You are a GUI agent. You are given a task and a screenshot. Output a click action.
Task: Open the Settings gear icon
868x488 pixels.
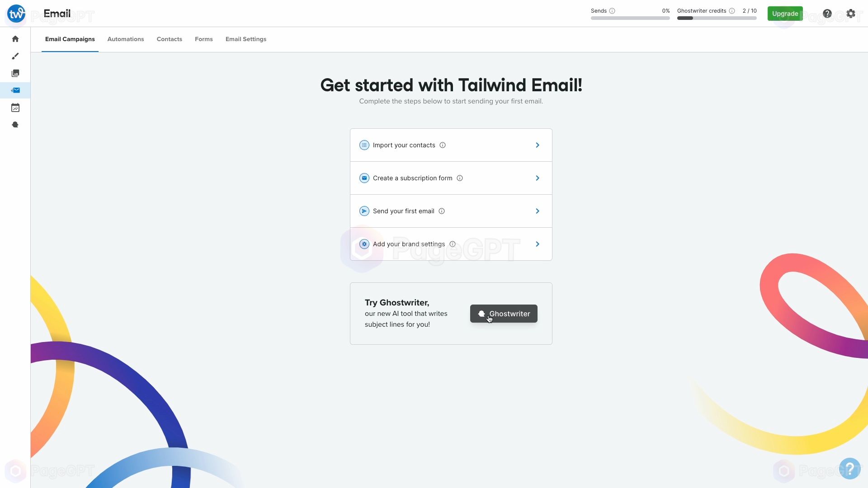(x=851, y=13)
